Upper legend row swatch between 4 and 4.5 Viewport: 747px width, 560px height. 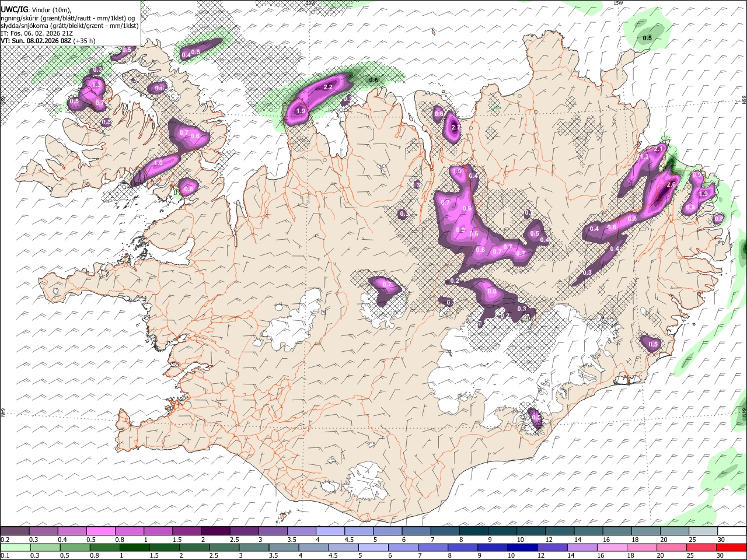pos(330,531)
